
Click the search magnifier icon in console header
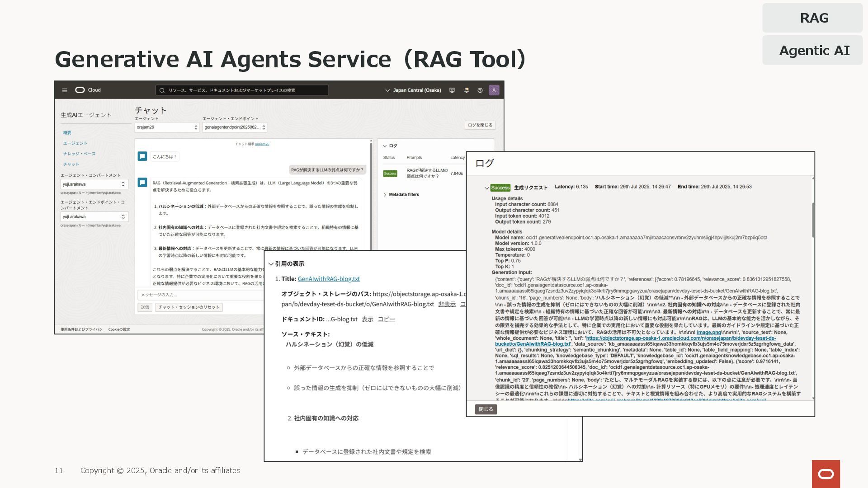[162, 90]
